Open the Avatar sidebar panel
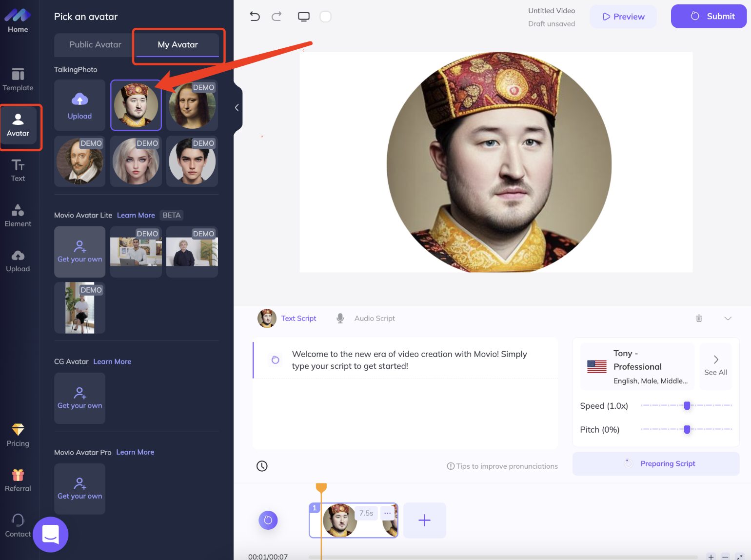 click(18, 125)
